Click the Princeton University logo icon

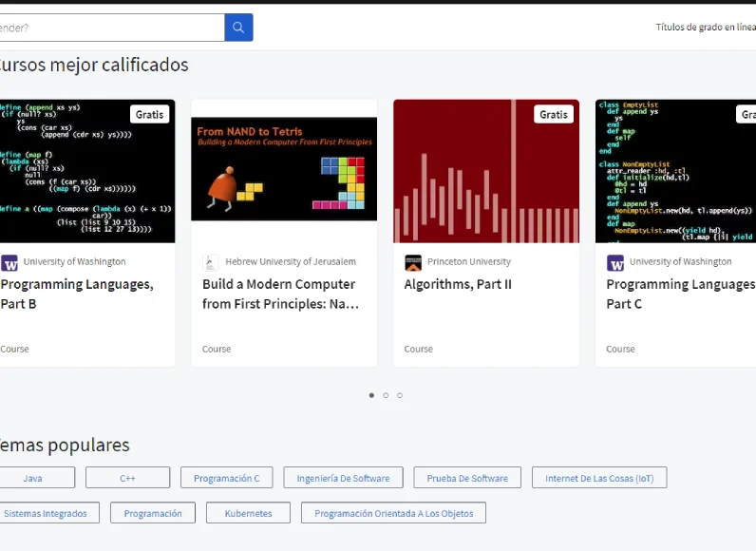pos(413,263)
